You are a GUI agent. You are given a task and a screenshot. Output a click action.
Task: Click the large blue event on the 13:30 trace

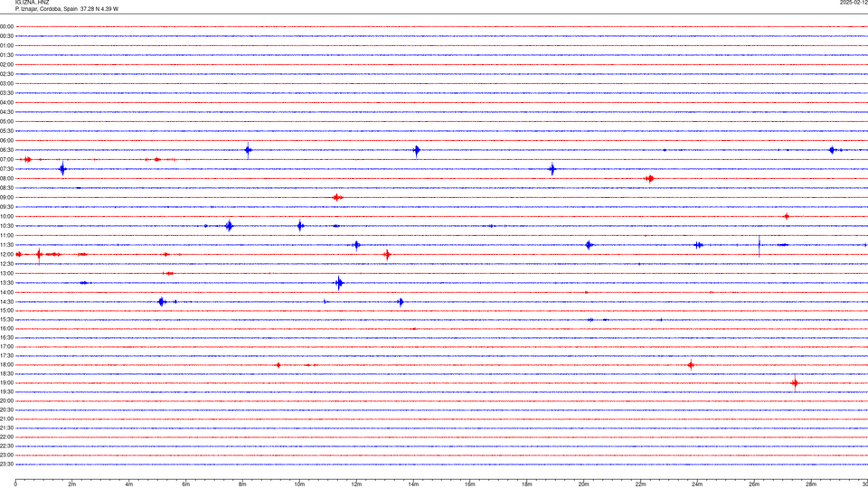coord(339,283)
